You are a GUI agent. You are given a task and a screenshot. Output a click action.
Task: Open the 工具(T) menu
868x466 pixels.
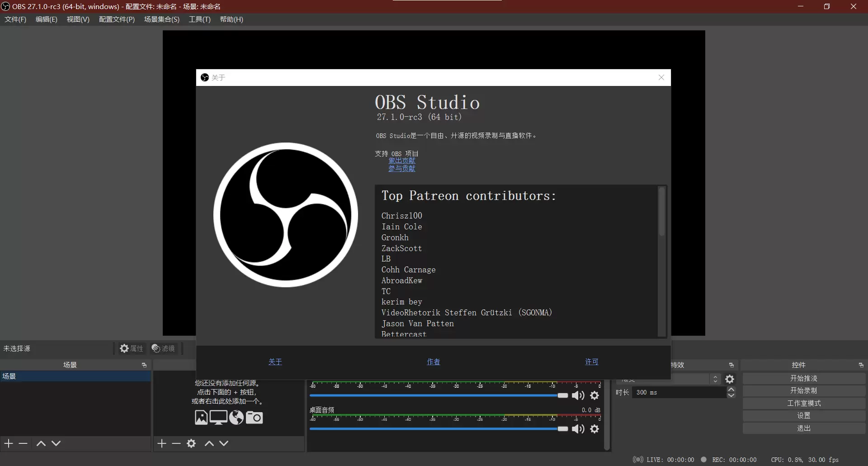click(199, 19)
